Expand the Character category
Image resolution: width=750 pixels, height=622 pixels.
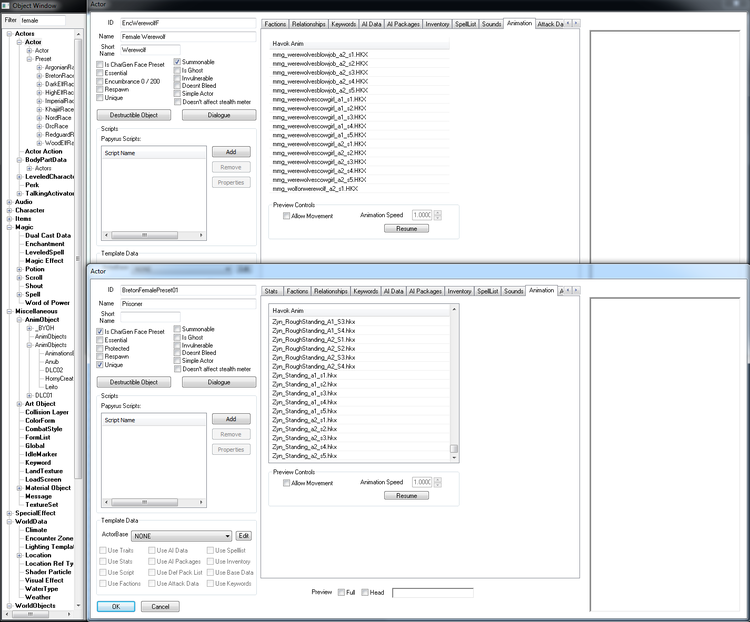(9, 210)
